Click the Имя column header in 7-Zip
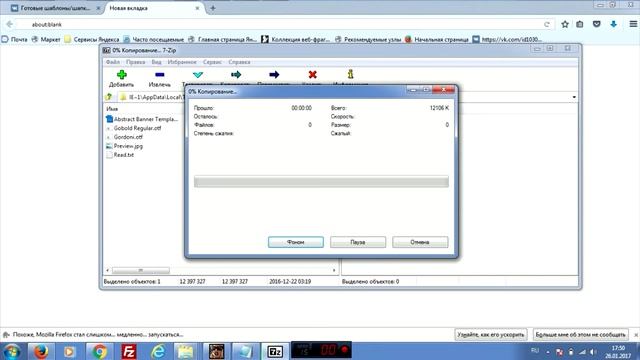 (x=112, y=109)
